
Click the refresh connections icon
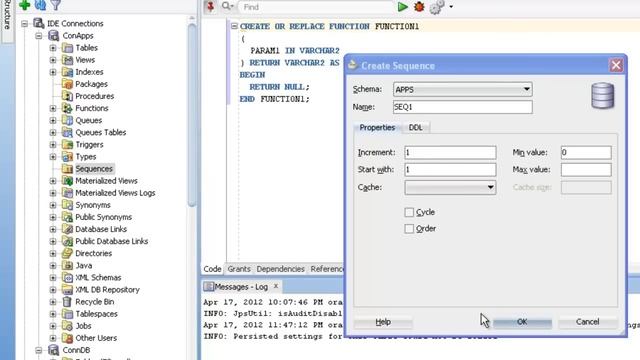pyautogui.click(x=40, y=5)
